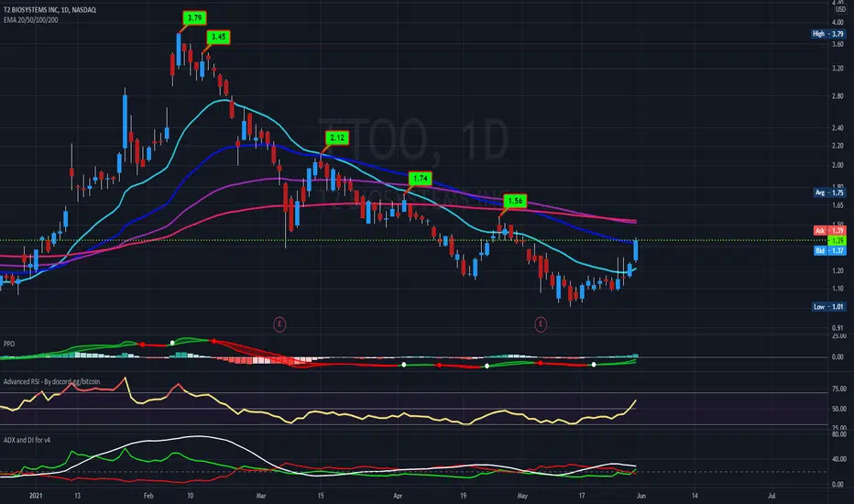
Task: Click the 2021 label on time axis
Action: click(36, 496)
